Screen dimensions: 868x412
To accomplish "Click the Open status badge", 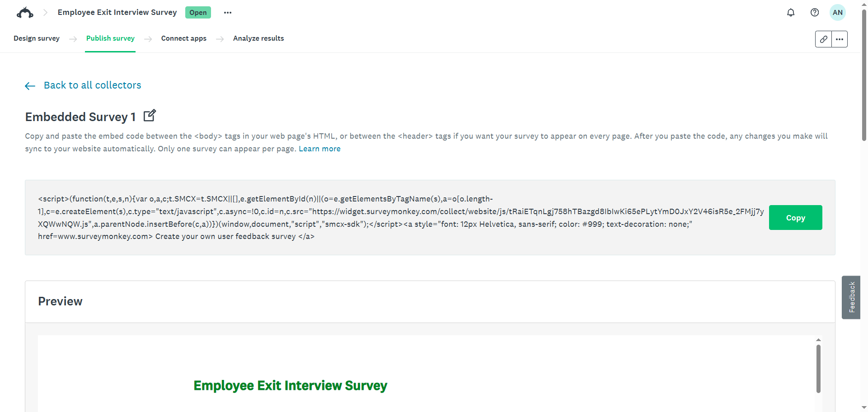I will pos(198,13).
